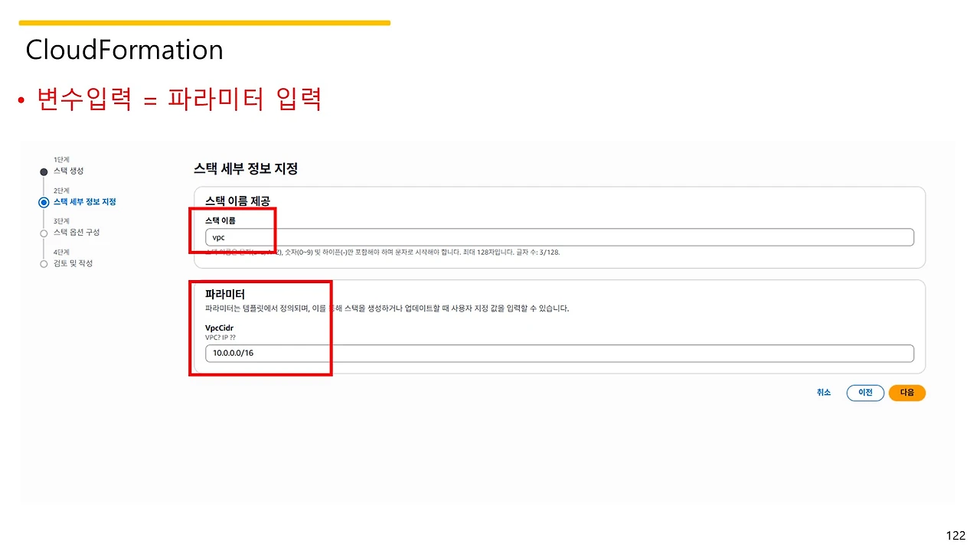
Task: Click the 취소 cancel link
Action: [x=824, y=393]
